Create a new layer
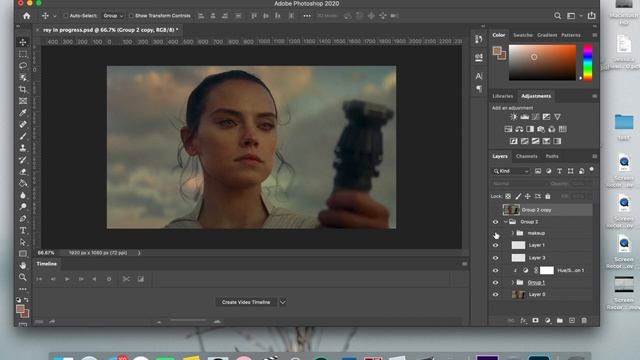Image resolution: width=640 pixels, height=360 pixels. [572, 321]
